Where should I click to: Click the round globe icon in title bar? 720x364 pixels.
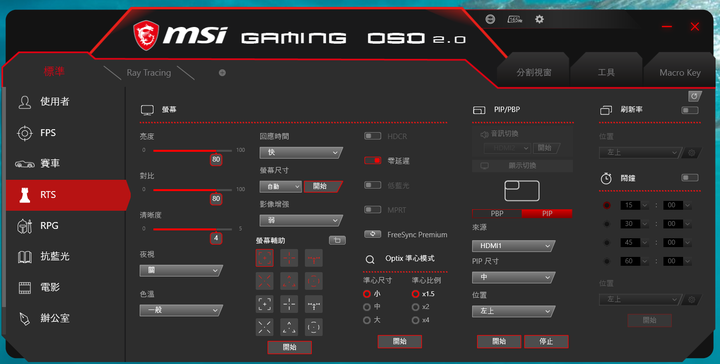[490, 19]
